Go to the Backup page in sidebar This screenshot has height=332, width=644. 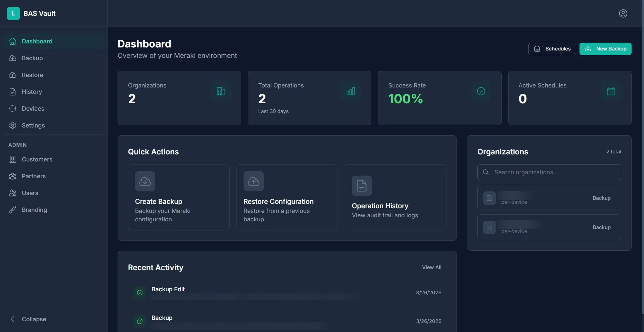[x=54, y=58]
